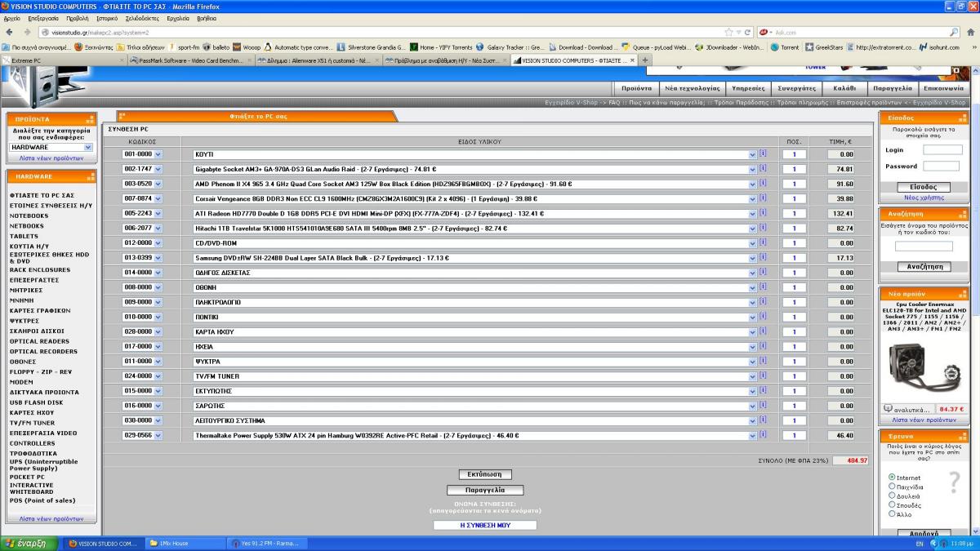Image resolution: width=980 pixels, height=551 pixels.
Task: Select the Δουλειά radio option
Action: (892, 495)
